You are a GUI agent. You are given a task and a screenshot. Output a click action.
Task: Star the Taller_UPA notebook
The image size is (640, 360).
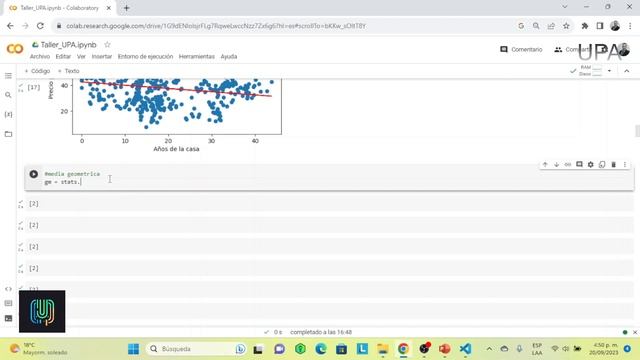[x=107, y=44]
